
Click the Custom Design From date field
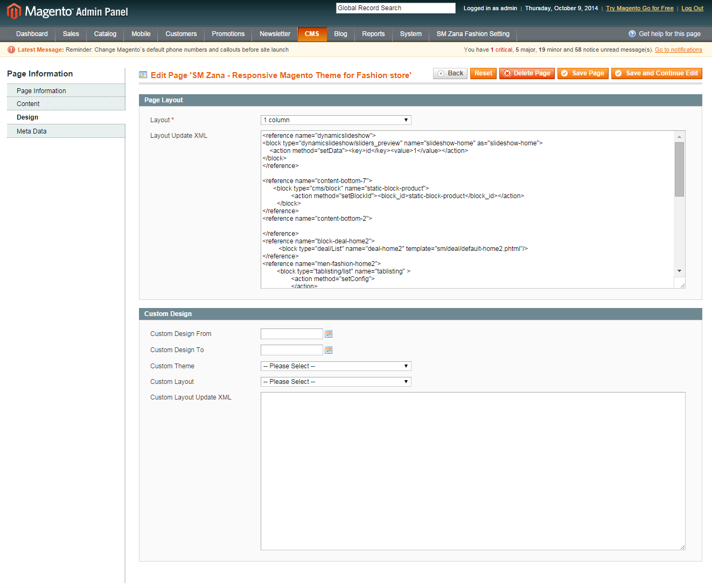point(292,334)
